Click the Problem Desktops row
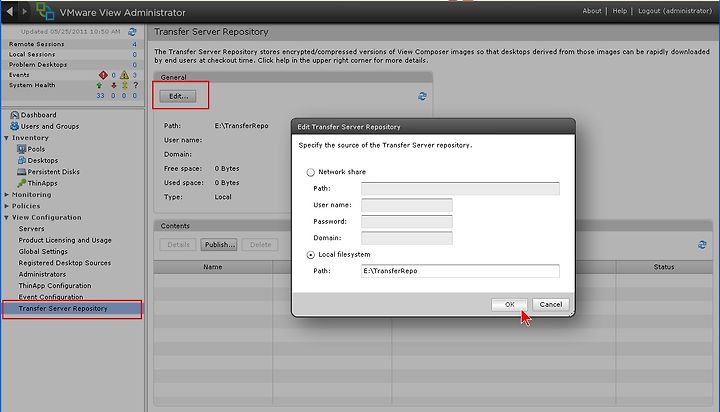 click(x=72, y=65)
